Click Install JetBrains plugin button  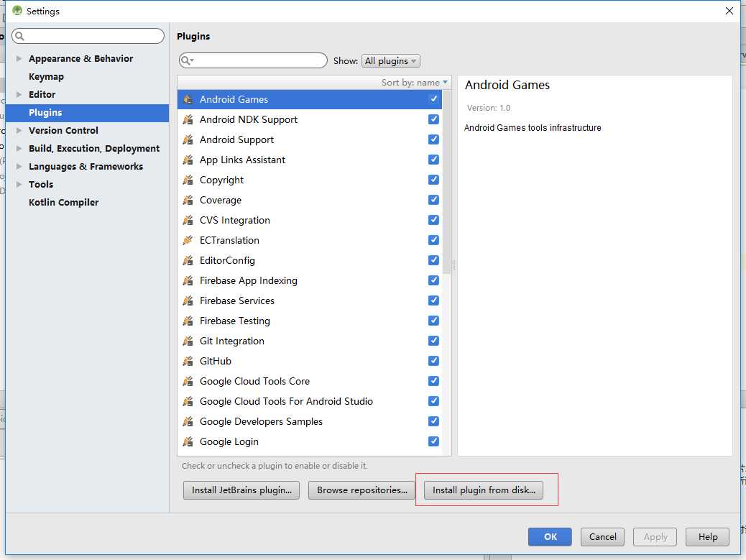point(241,490)
